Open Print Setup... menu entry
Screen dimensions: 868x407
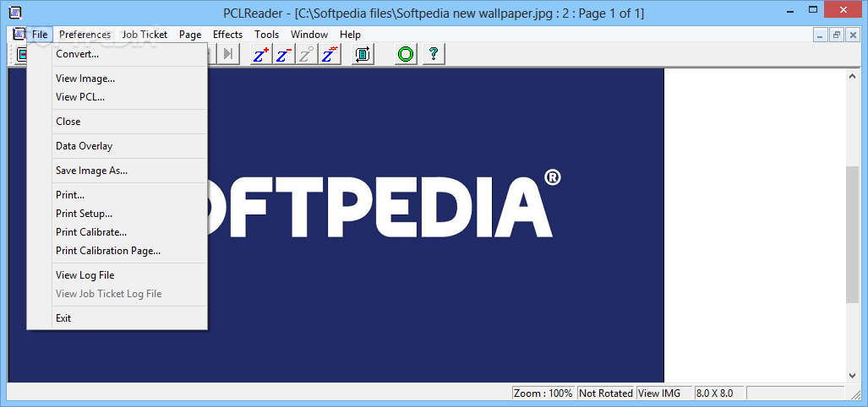point(117,214)
